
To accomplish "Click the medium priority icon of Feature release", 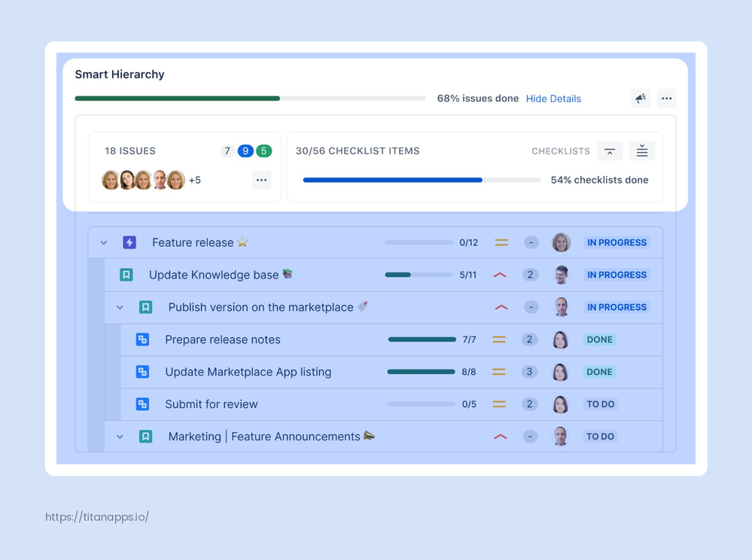I will click(501, 242).
